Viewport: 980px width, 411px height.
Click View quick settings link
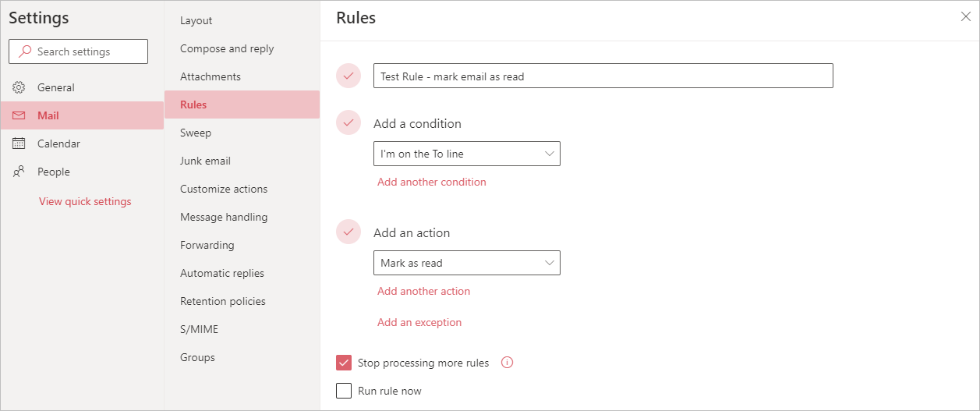tap(85, 201)
